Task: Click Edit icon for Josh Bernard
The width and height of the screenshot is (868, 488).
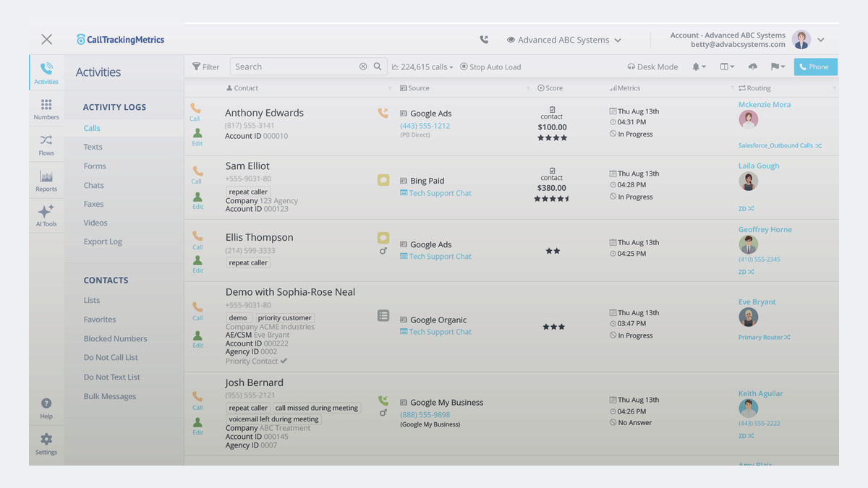Action: [197, 427]
